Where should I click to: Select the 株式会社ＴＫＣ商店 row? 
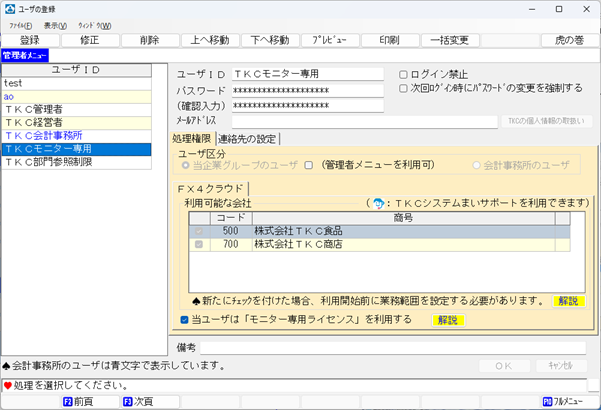click(379, 244)
